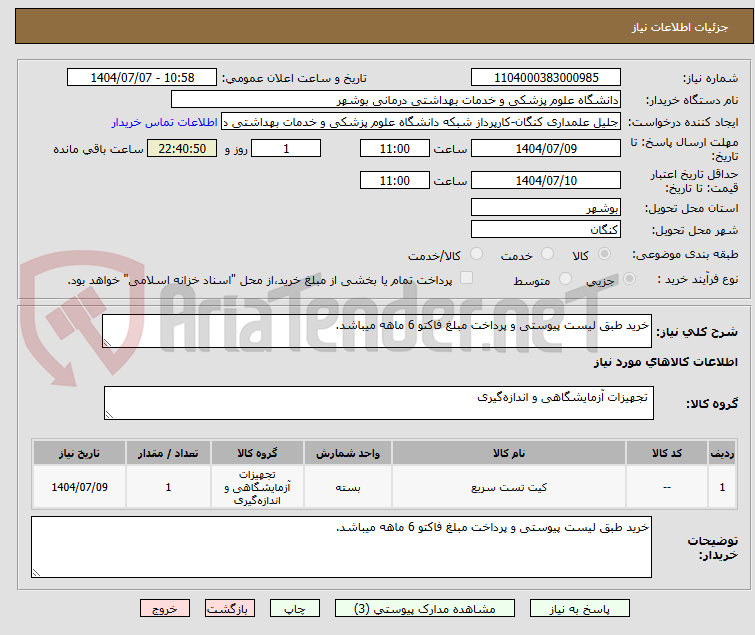Click the چاپ print button
This screenshot has width=755, height=635.
coord(294,609)
